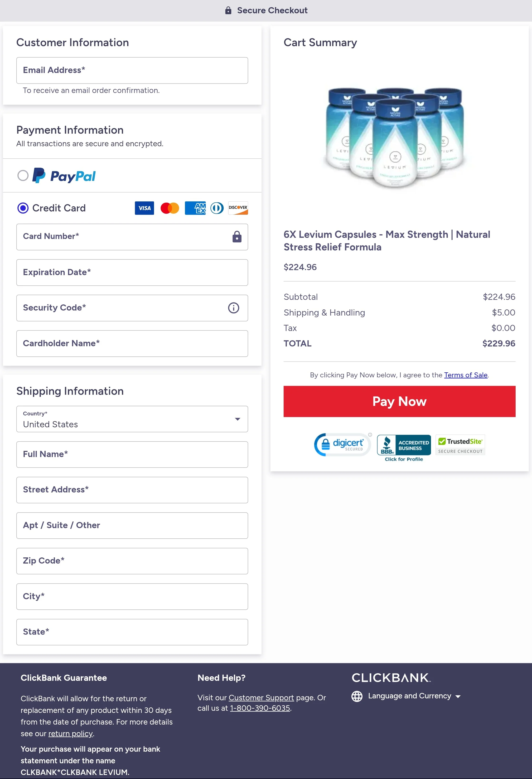Image resolution: width=532 pixels, height=779 pixels.
Task: Click the PayPal logo
Action: [x=64, y=176]
